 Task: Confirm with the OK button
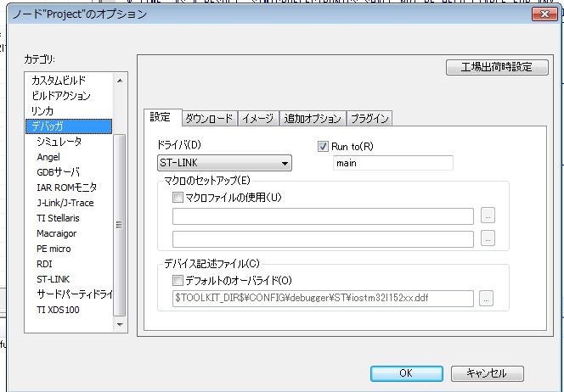407,373
